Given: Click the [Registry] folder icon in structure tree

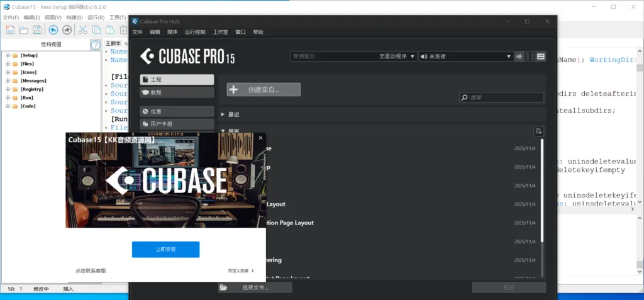Looking at the screenshot, I should pyautogui.click(x=15, y=89).
